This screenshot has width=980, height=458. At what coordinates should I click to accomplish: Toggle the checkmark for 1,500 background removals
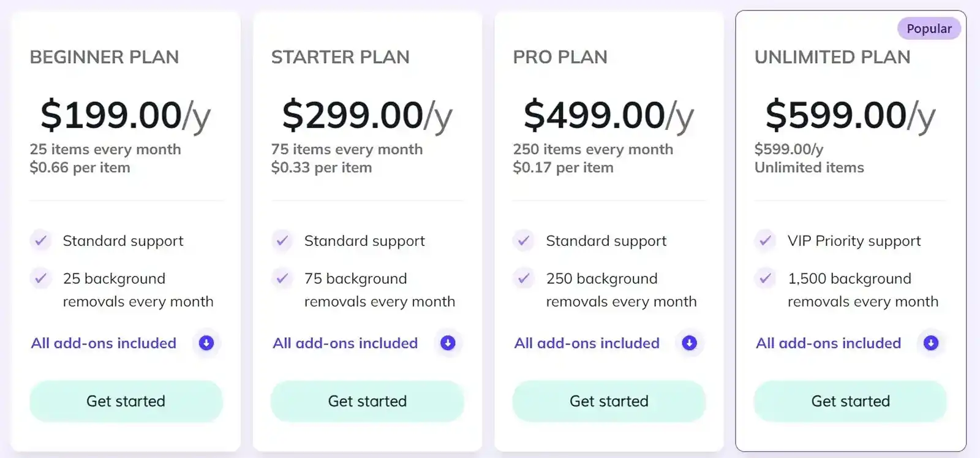765,278
